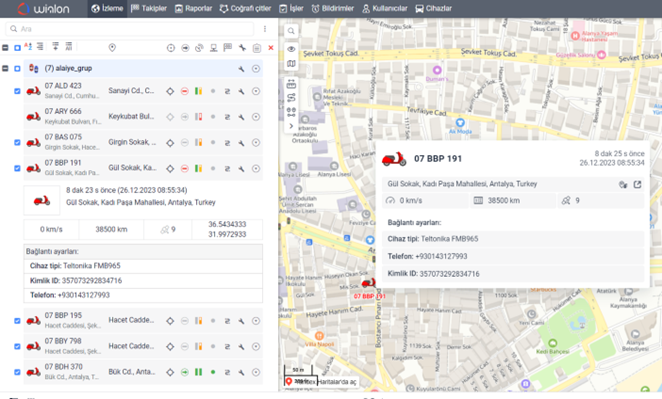
Task: Click alaiye_grup track target icon
Action: pyautogui.click(x=256, y=68)
